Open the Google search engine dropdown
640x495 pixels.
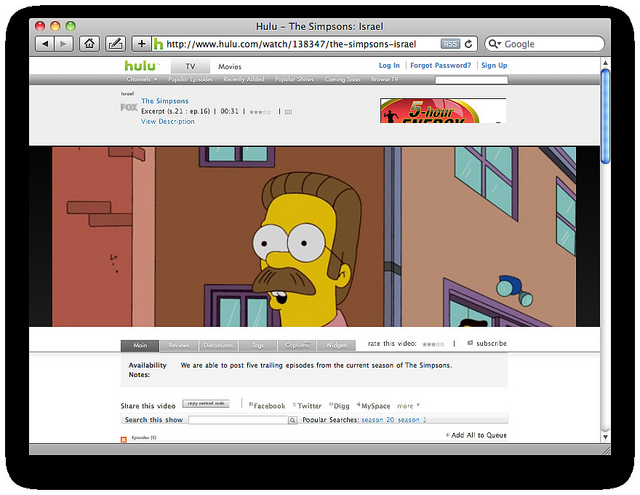coord(494,44)
